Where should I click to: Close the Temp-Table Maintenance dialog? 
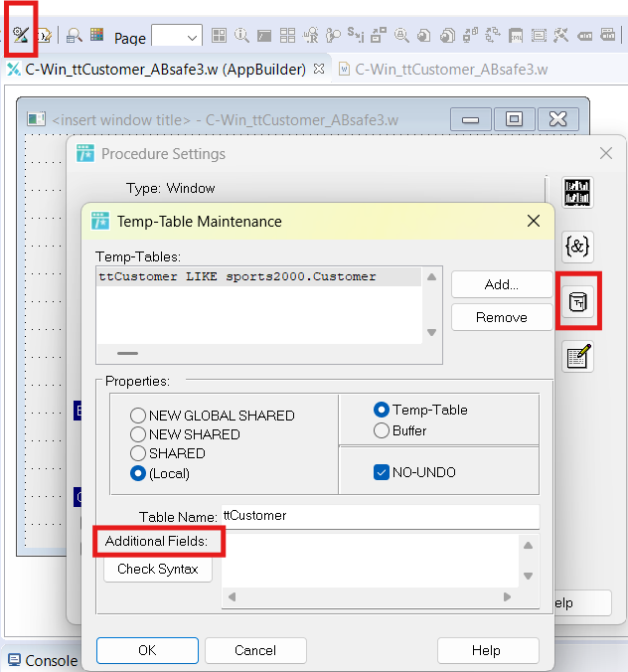point(534,221)
